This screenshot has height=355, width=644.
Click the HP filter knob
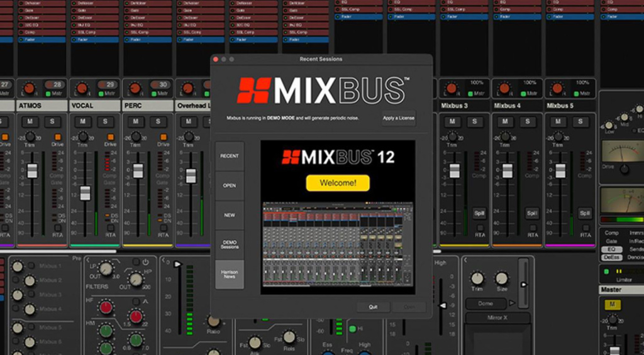point(136,280)
